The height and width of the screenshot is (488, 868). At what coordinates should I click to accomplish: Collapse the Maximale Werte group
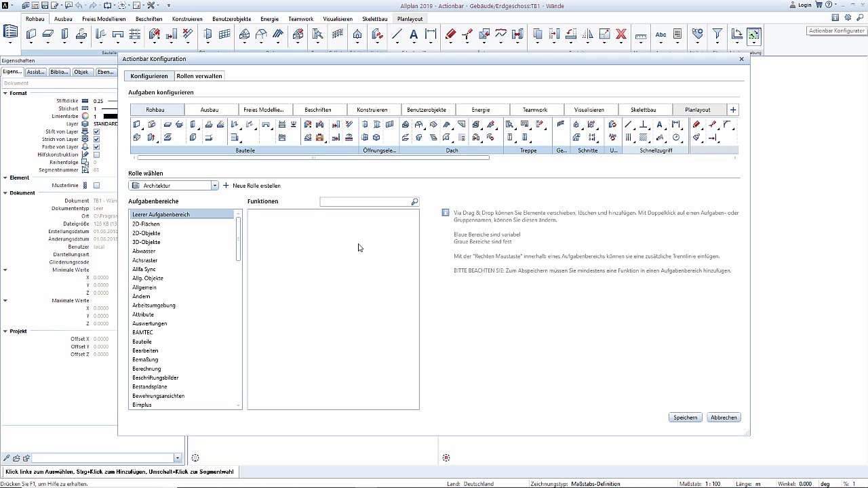coord(5,300)
